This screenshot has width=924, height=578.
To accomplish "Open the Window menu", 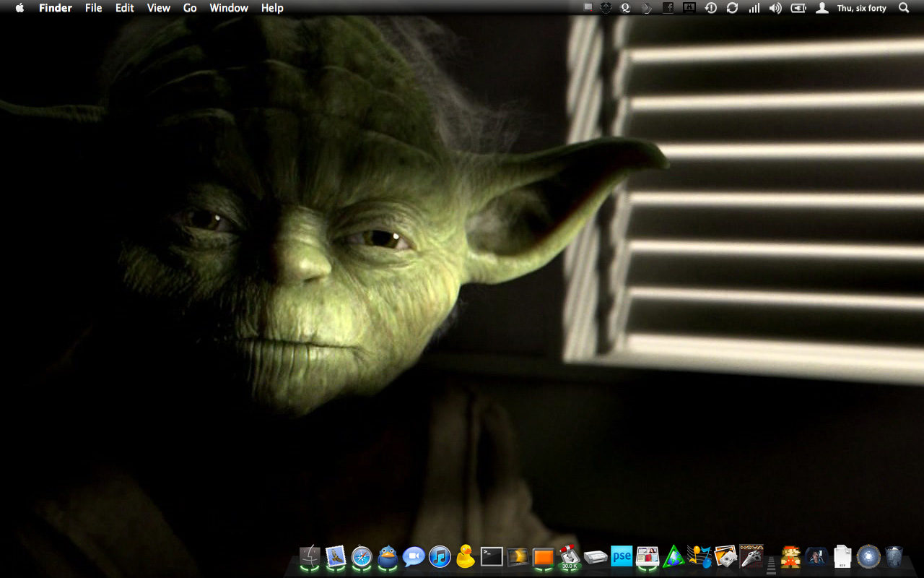I will pos(229,8).
